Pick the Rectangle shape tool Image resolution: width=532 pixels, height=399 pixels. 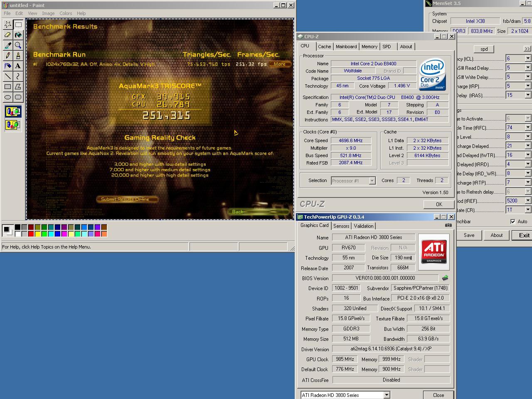click(8, 87)
